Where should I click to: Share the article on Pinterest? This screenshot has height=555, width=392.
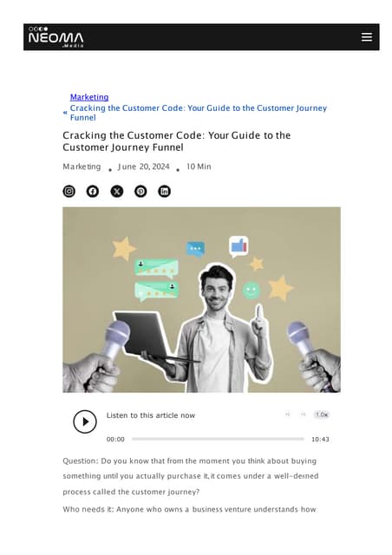(140, 192)
